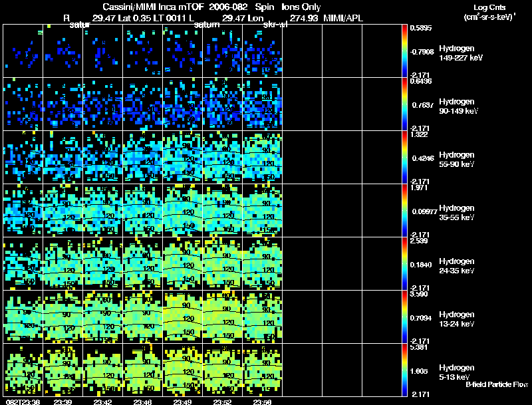The height and width of the screenshot is (405, 532).
Task: Click the B-field Particle Flow legend text
Action: pos(496,384)
